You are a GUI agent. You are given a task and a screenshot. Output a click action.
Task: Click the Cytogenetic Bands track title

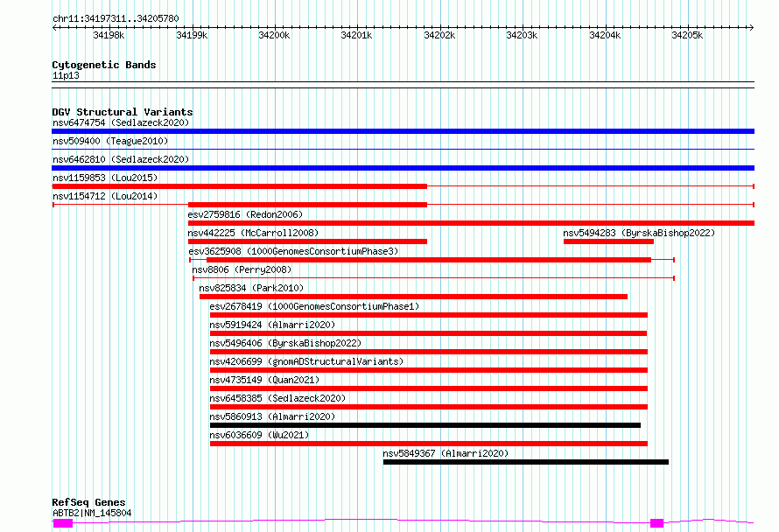pos(104,65)
